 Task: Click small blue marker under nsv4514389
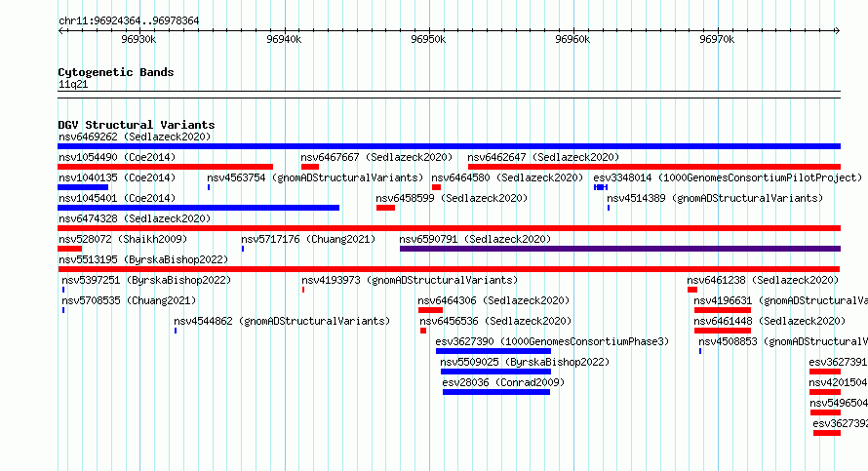tap(609, 208)
